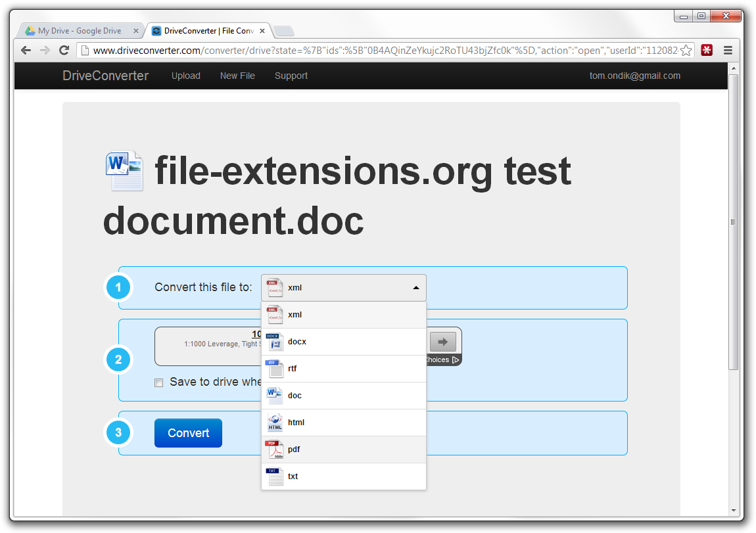
Task: Close the My Drive - Google Drive tab
Action: point(136,31)
